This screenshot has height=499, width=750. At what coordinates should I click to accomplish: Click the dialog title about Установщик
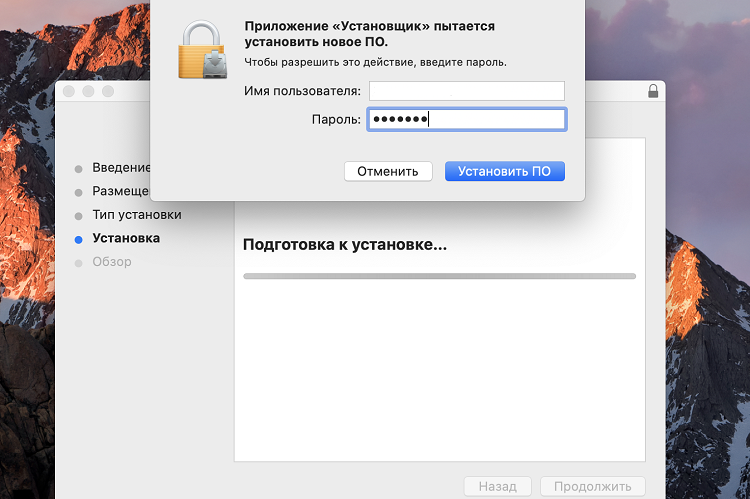coord(370,34)
